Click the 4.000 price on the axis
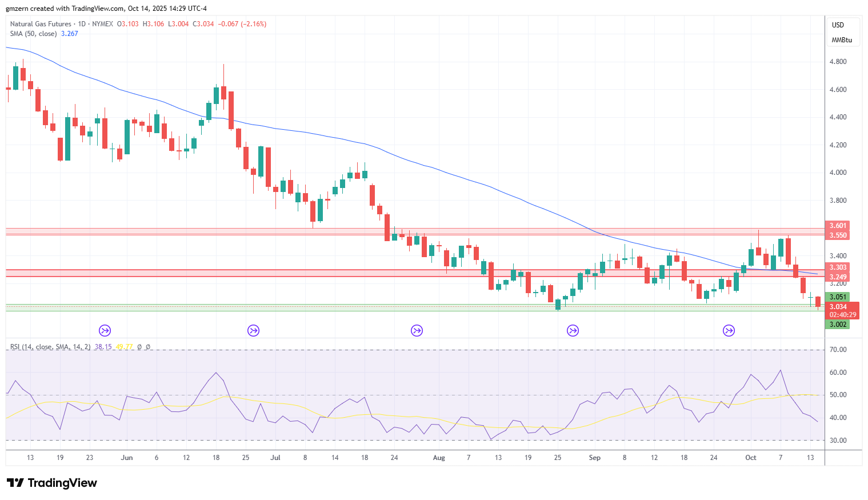The width and height of the screenshot is (868, 500). point(838,173)
